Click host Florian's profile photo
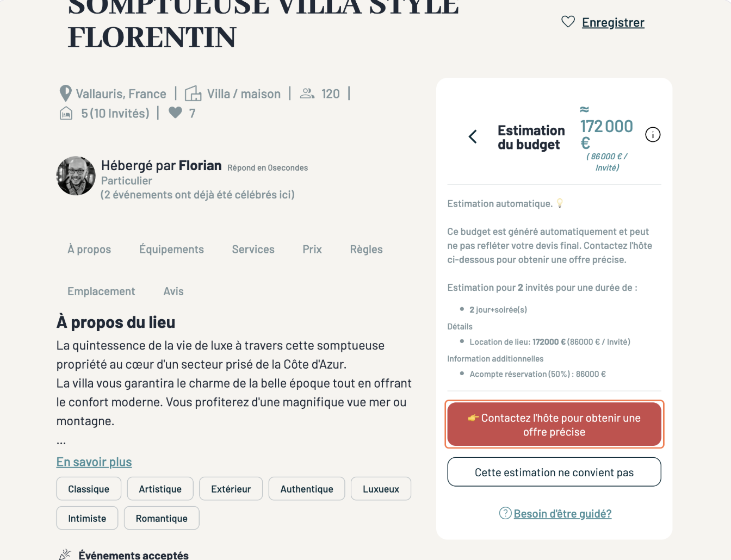731x560 pixels. coord(76,176)
